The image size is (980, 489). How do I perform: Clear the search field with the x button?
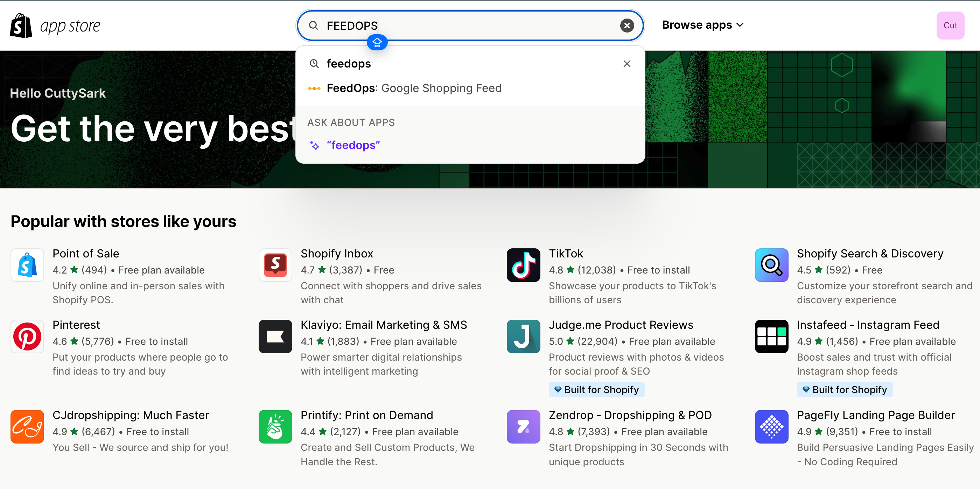pos(626,26)
